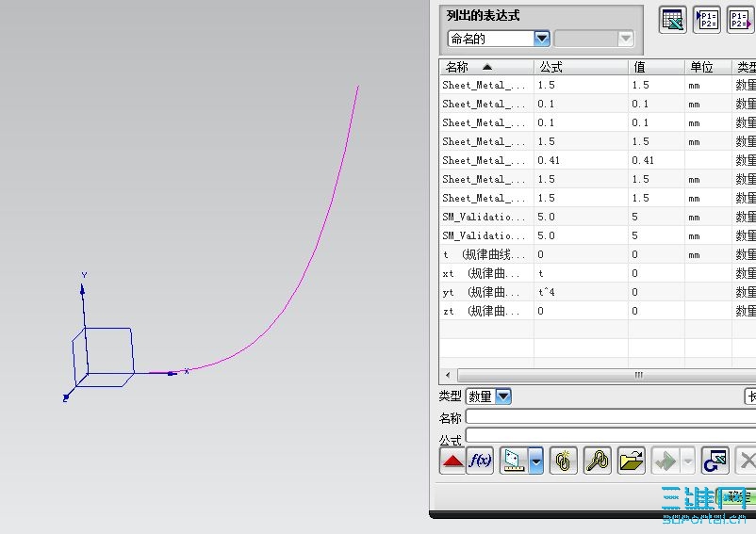Click the greyed-out dropdown beside 命名的
The height and width of the screenshot is (534, 756).
594,39
